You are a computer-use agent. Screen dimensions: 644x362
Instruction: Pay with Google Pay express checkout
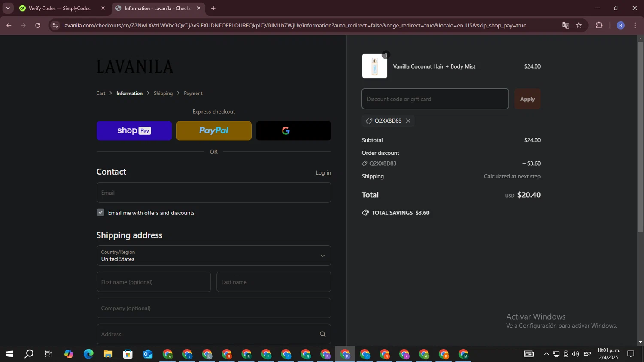[294, 130]
